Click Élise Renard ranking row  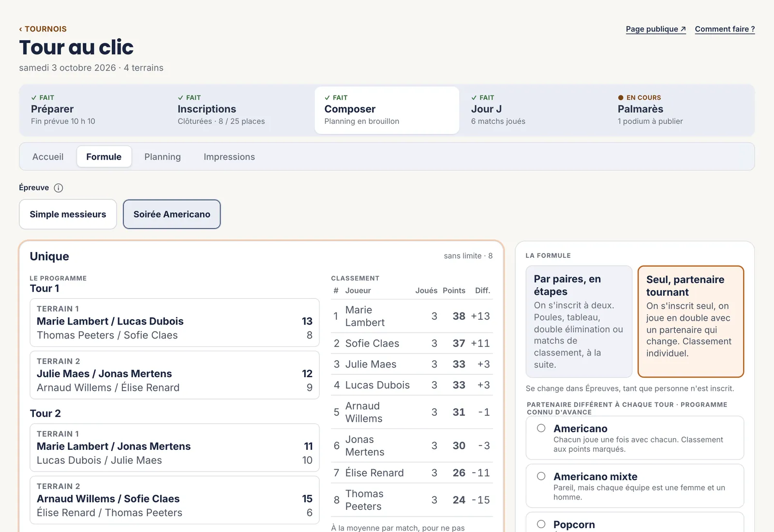pyautogui.click(x=412, y=473)
